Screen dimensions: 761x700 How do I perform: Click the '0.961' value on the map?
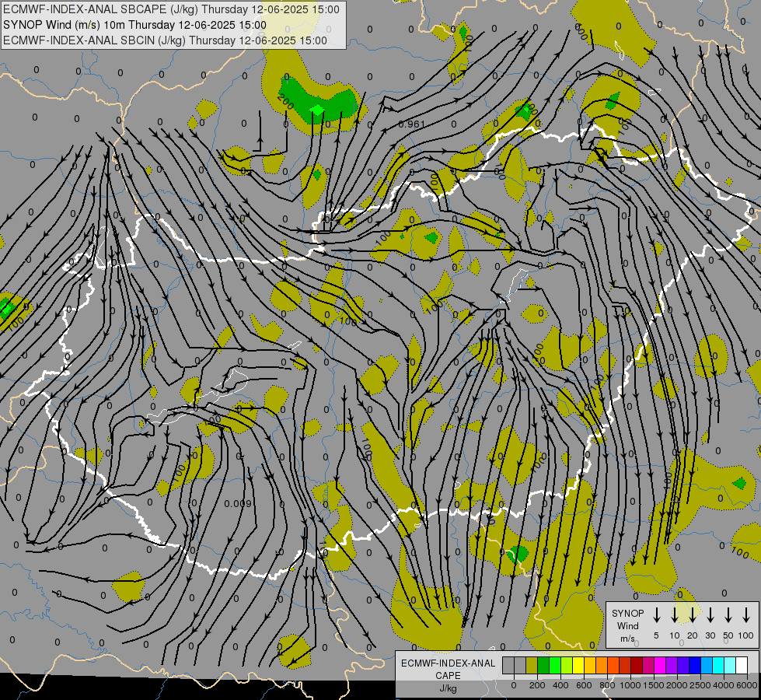411,124
